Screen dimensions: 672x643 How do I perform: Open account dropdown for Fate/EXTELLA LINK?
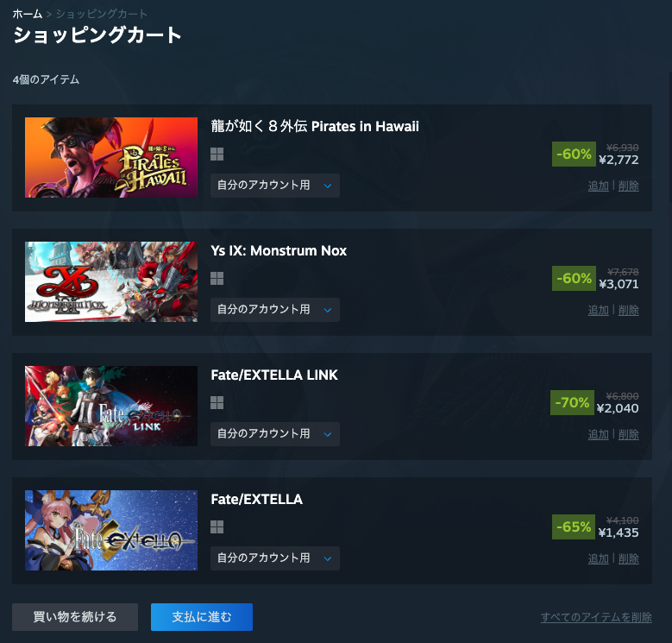[274, 434]
